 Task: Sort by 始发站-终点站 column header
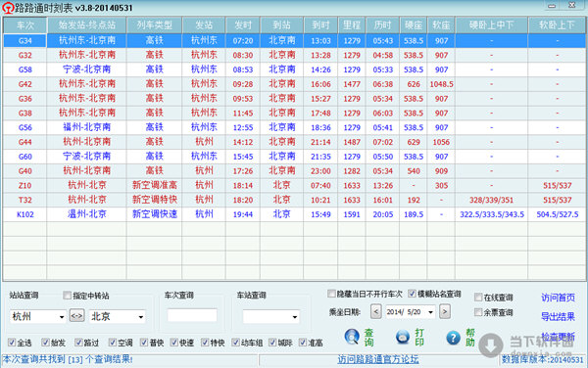pyautogui.click(x=86, y=25)
